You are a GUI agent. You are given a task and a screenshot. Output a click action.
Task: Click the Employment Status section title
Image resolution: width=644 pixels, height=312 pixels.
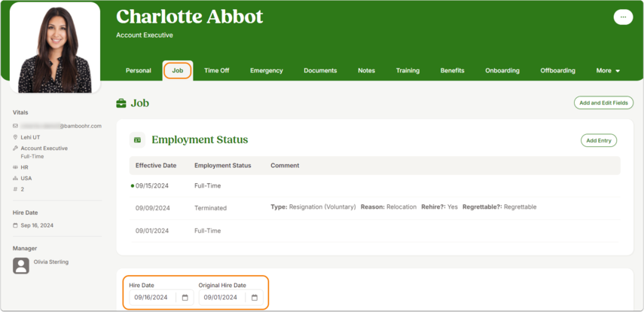200,139
